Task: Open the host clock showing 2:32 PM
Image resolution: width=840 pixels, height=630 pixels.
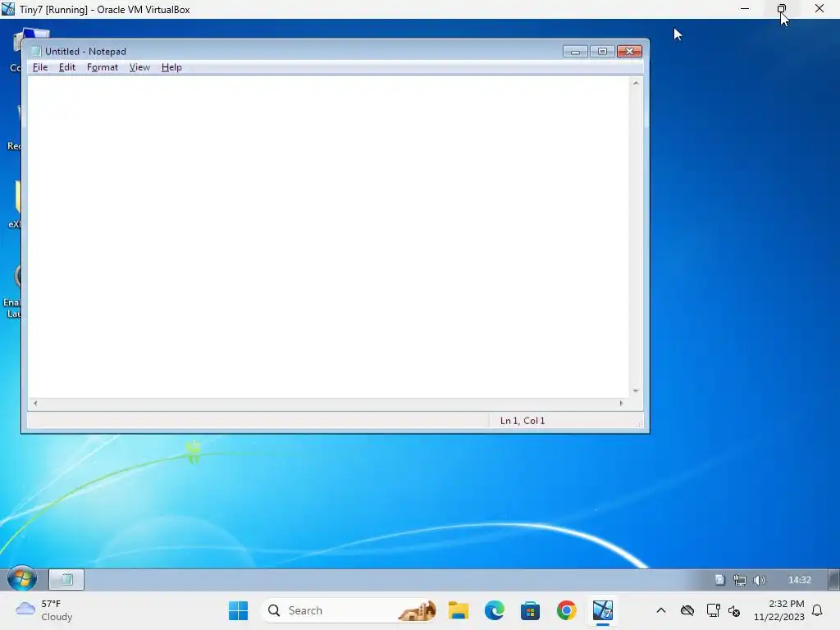Action: (x=779, y=610)
